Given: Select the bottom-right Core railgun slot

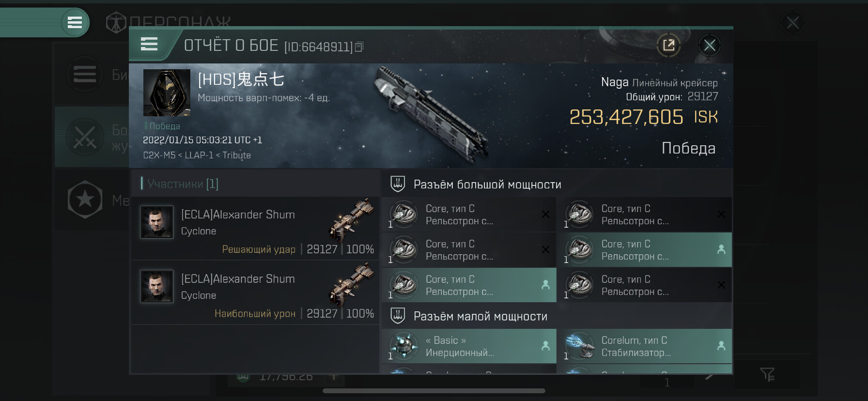Looking at the screenshot, I should click(x=644, y=285).
